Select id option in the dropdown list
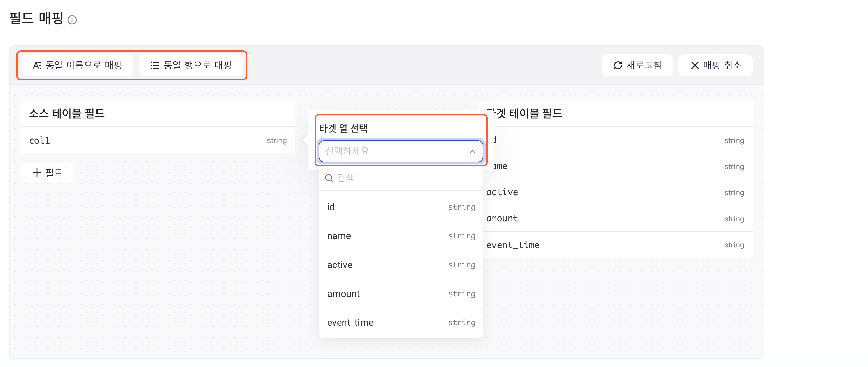This screenshot has width=868, height=367. [401, 207]
